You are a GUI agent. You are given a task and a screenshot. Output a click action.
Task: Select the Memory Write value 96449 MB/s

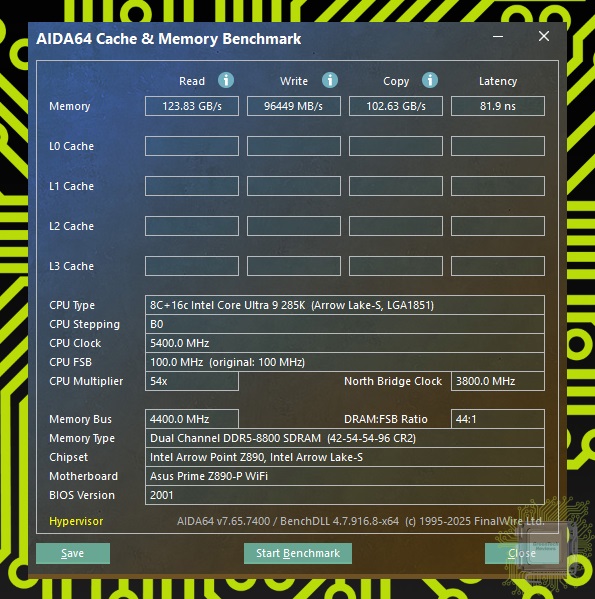(x=294, y=106)
